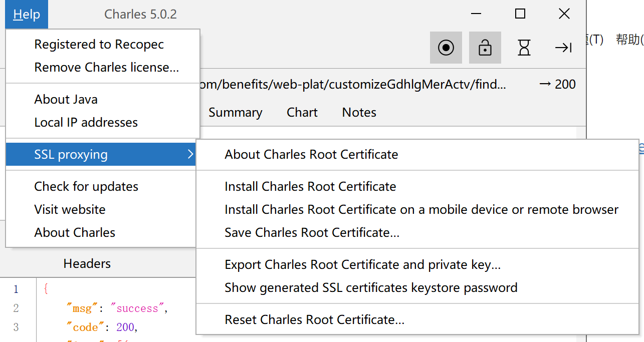Select Visit website menu item
The image size is (644, 342).
click(x=101, y=209)
